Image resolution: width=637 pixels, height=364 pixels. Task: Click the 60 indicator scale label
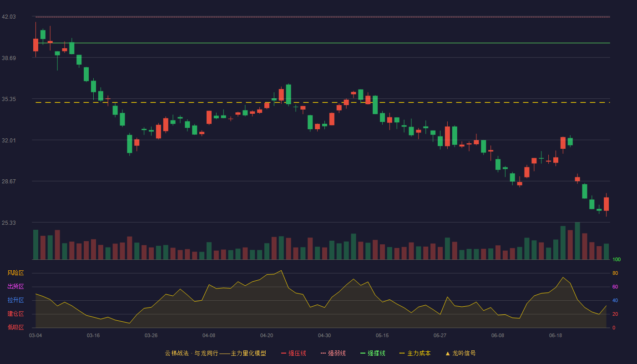click(x=615, y=287)
